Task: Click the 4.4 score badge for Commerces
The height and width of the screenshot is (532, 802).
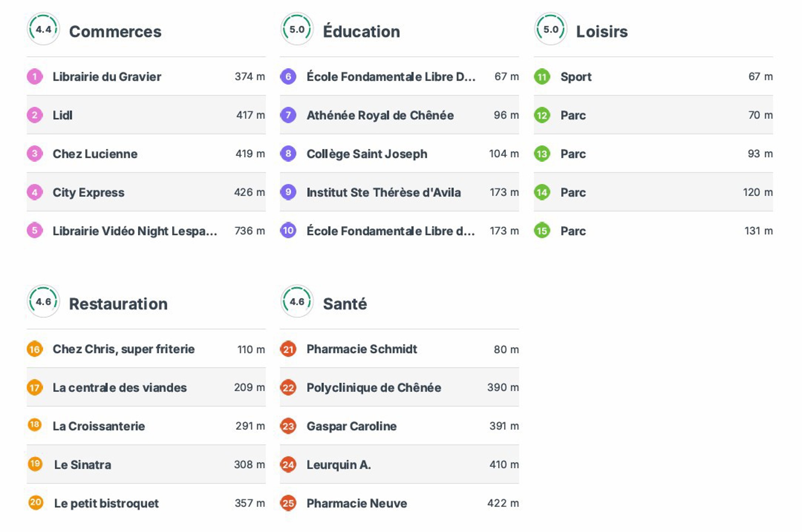Action: 43,29
